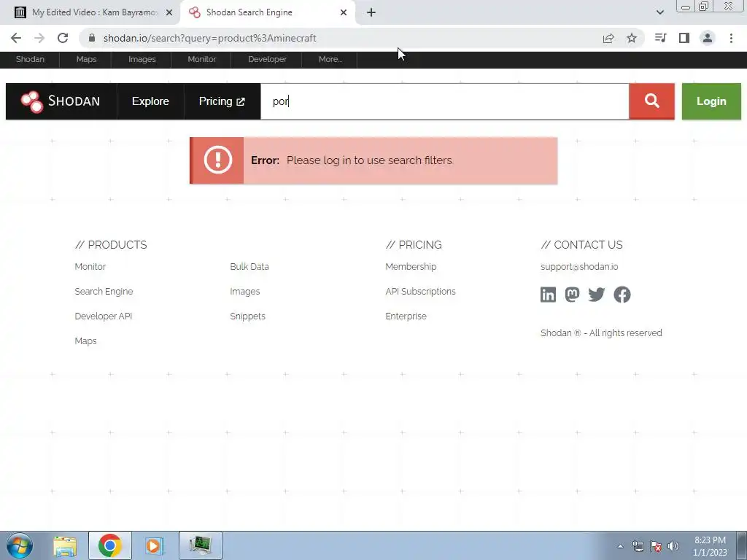Image resolution: width=747 pixels, height=560 pixels.
Task: Open Shodan's Twitter page icon
Action: click(x=596, y=295)
